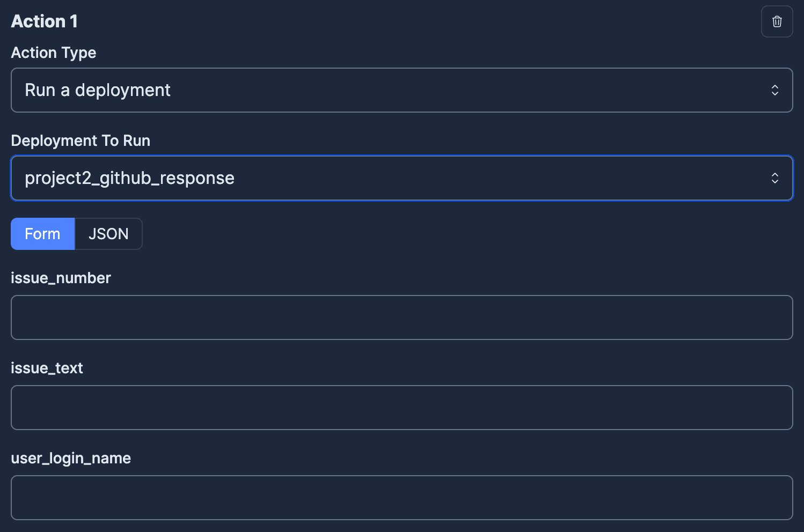
Task: Focus the issue_text input field
Action: click(x=401, y=408)
